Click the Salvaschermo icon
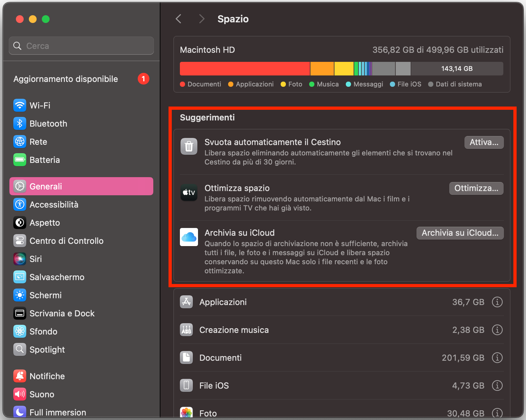Viewport: 526px width, 420px height. click(x=20, y=277)
